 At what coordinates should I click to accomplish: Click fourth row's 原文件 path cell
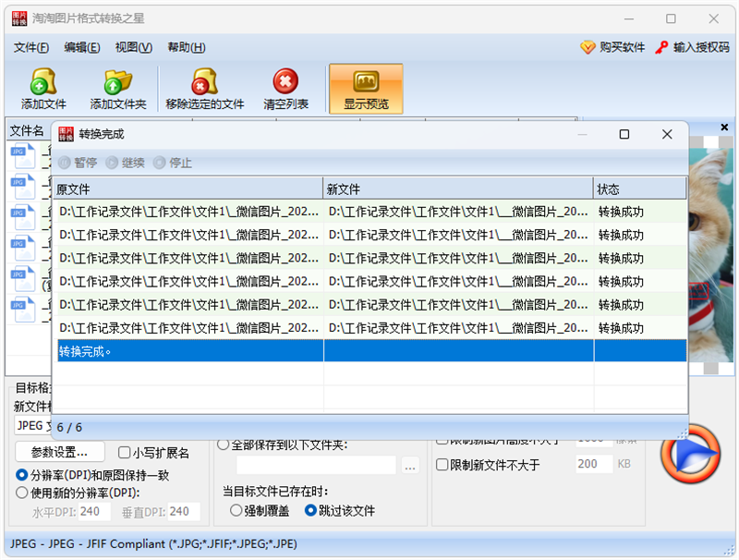[189, 282]
